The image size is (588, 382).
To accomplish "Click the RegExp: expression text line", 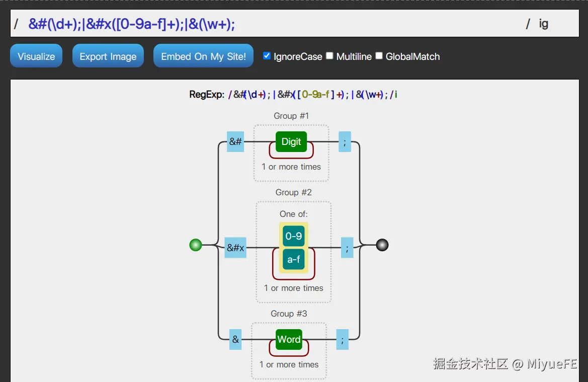I will (x=293, y=94).
